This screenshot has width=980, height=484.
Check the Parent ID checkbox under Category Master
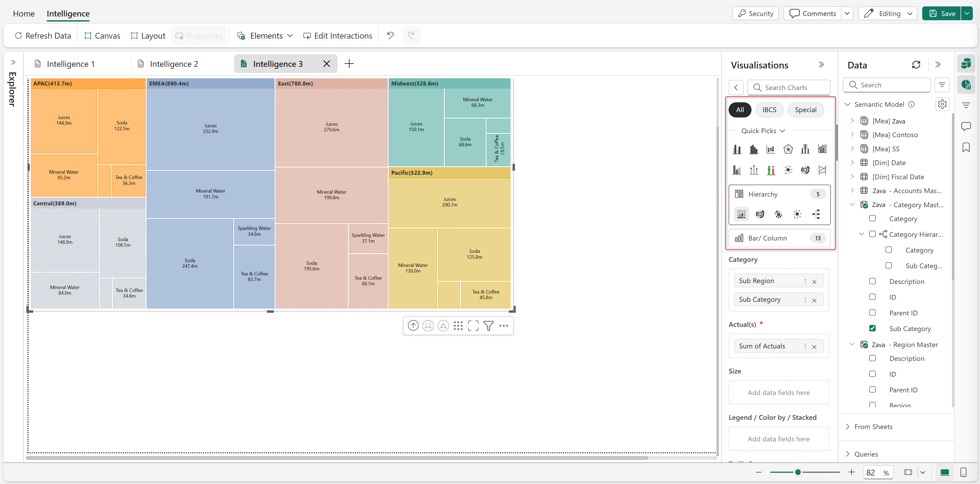(872, 312)
